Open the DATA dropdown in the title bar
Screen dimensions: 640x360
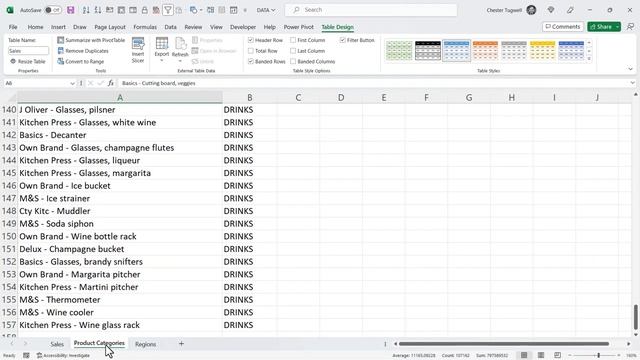point(266,10)
